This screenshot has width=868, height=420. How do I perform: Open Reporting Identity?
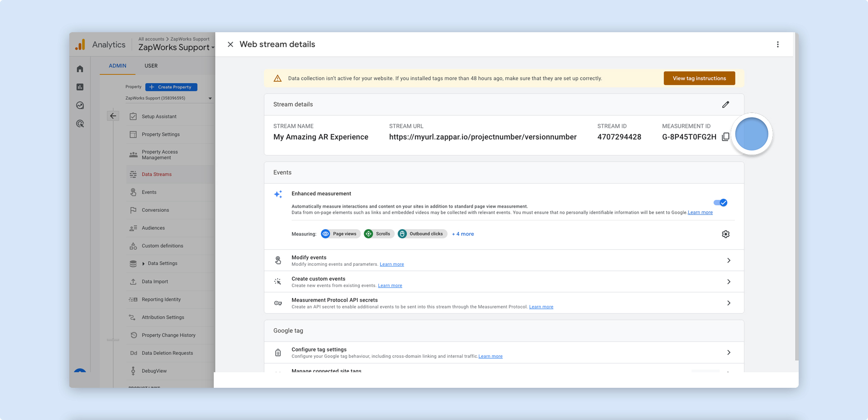[161, 299]
